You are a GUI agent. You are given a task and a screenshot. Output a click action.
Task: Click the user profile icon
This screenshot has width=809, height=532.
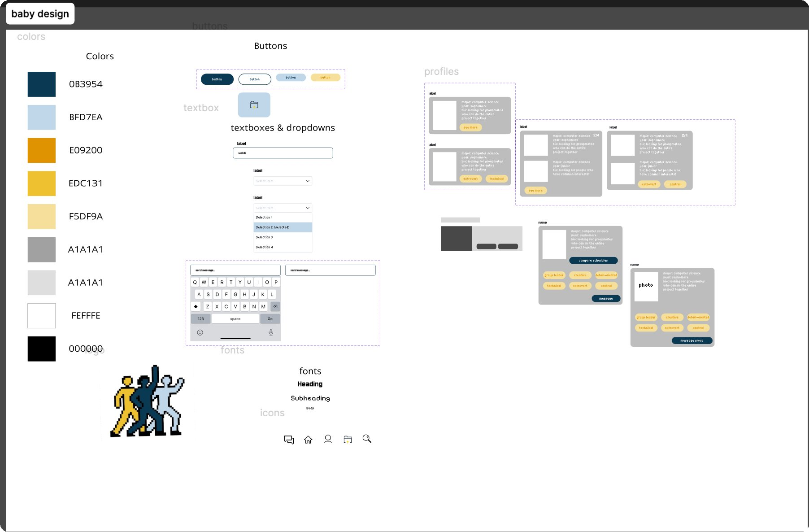(x=328, y=439)
